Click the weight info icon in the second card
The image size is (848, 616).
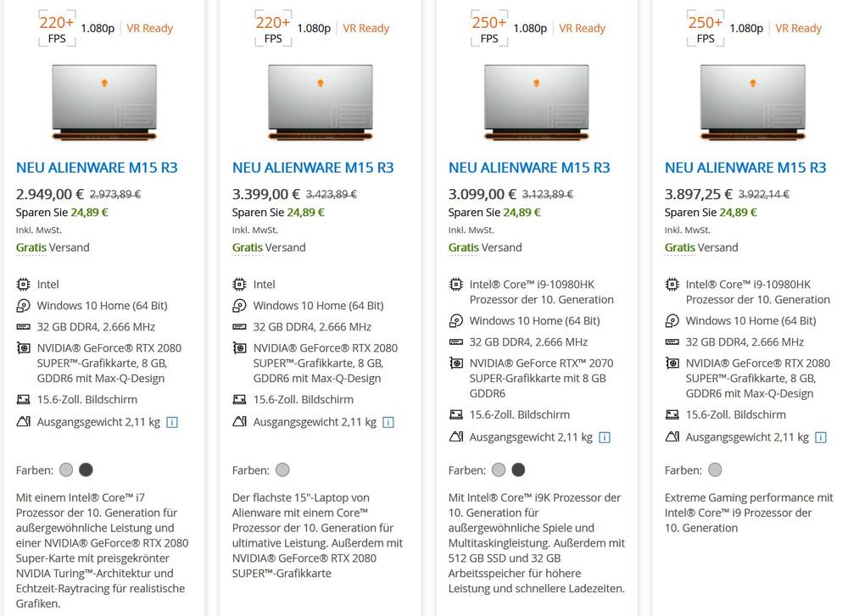(388, 422)
